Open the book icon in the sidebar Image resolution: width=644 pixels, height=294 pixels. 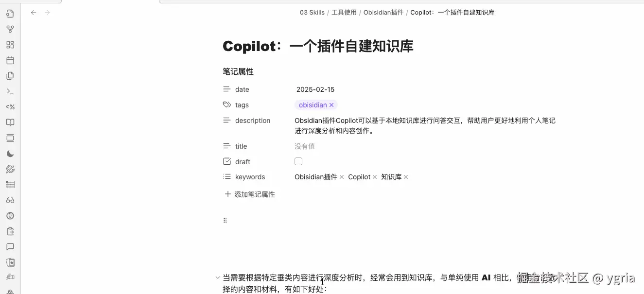click(x=10, y=122)
